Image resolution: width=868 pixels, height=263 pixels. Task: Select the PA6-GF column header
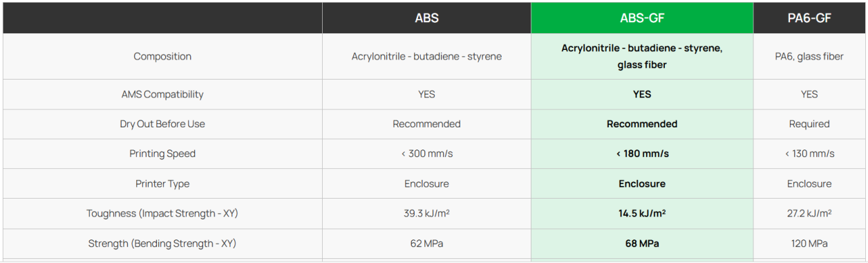tap(809, 18)
